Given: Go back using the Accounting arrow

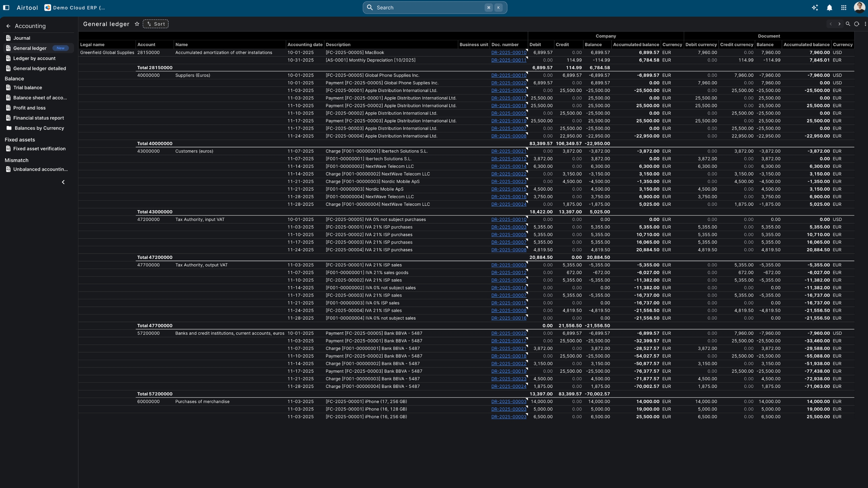Looking at the screenshot, I should [x=8, y=26].
